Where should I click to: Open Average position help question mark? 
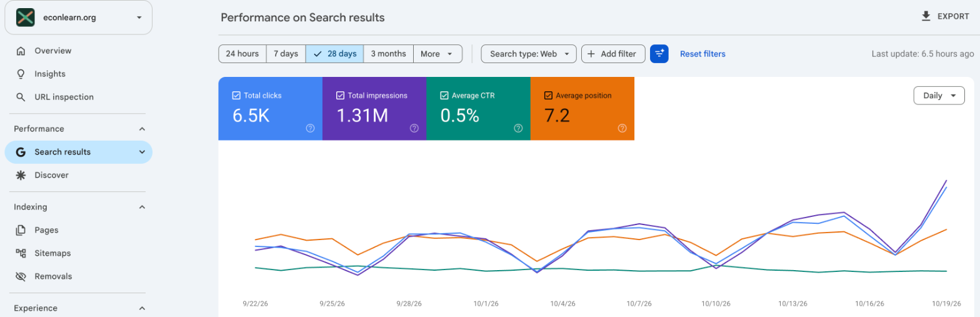click(x=622, y=128)
